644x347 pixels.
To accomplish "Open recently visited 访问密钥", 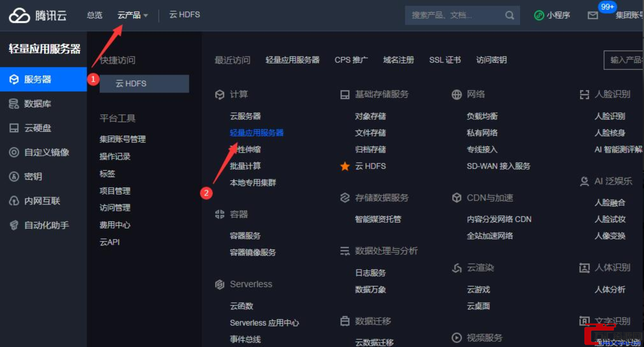I will [x=491, y=60].
